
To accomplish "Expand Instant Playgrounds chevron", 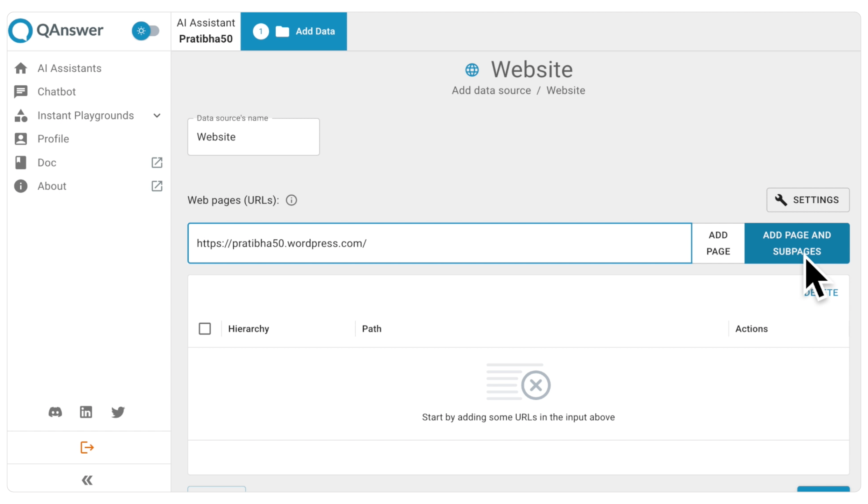I will tap(157, 115).
